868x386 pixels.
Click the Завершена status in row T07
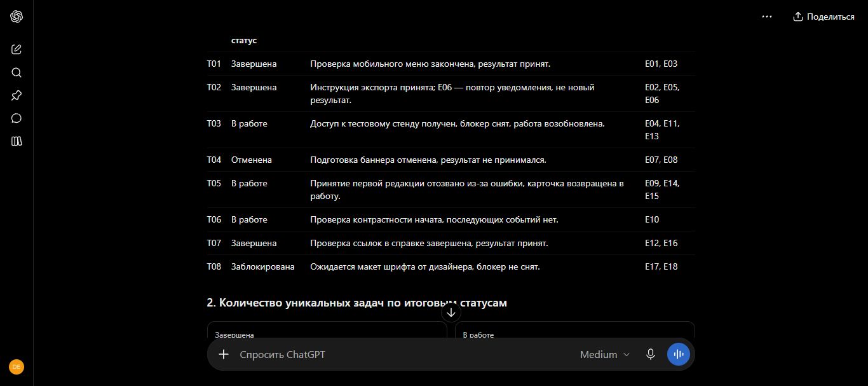(x=254, y=243)
